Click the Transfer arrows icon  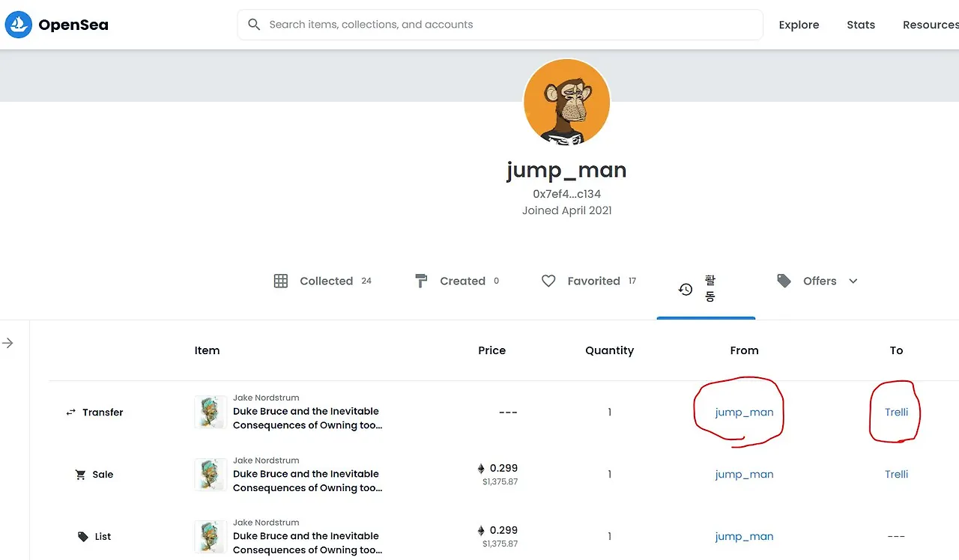(71, 413)
